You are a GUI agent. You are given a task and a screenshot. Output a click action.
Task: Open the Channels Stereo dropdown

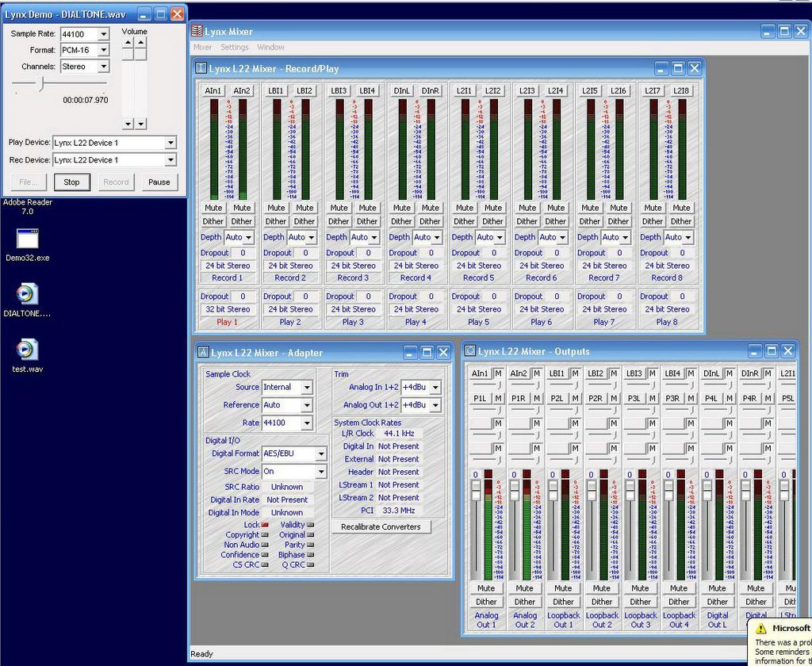tap(104, 67)
